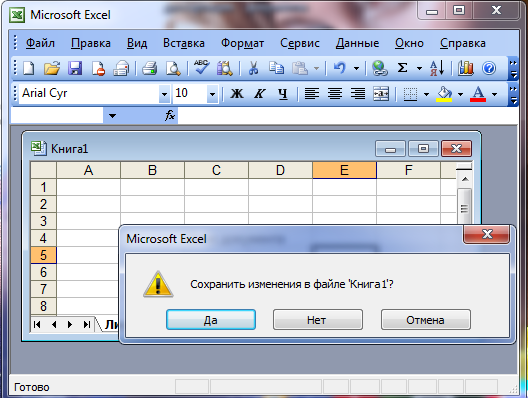Screen dimensions: 528x398
Task: Run the ABC spell check
Action: click(x=201, y=68)
